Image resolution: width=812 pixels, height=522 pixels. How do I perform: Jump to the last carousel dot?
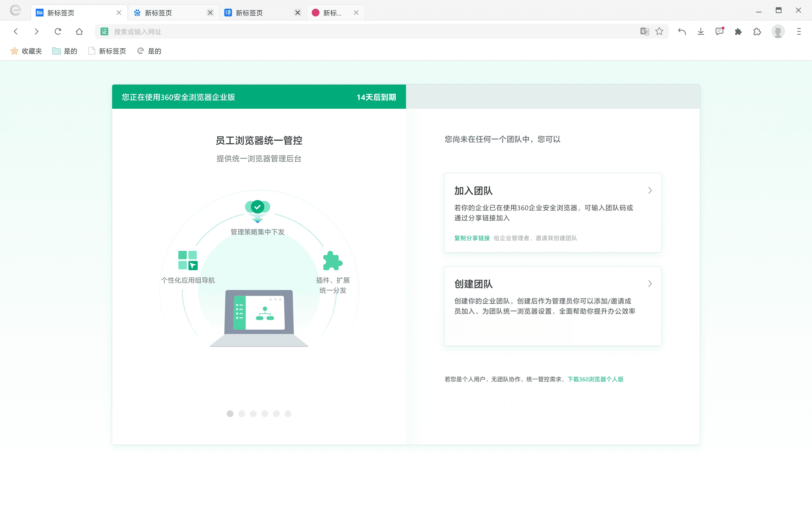[x=288, y=413]
